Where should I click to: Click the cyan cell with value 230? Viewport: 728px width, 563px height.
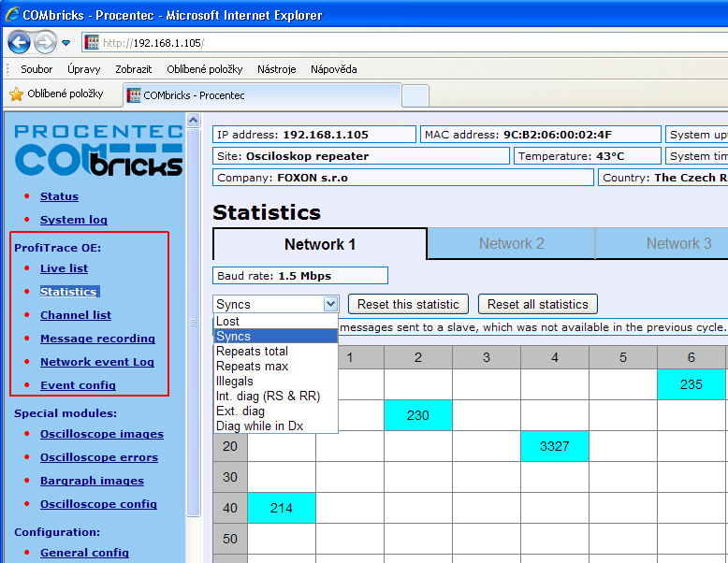tap(418, 415)
